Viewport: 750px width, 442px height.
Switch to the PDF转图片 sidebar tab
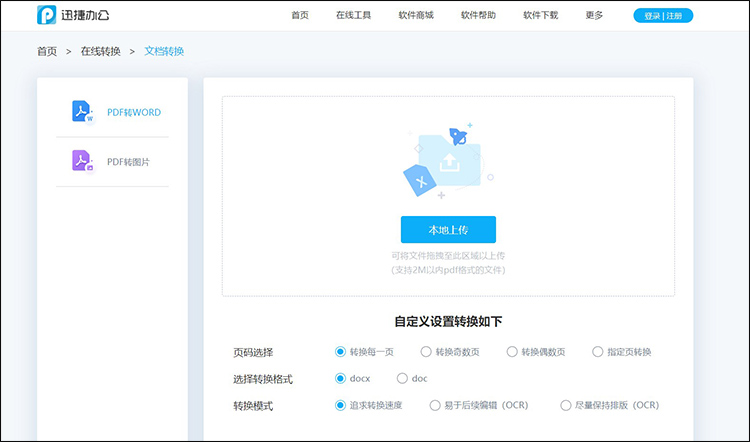point(112,162)
